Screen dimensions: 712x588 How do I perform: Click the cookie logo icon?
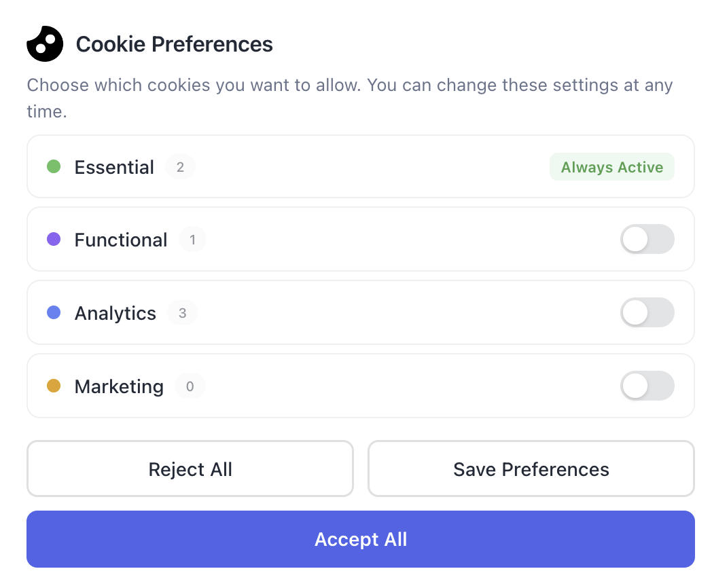coord(45,43)
